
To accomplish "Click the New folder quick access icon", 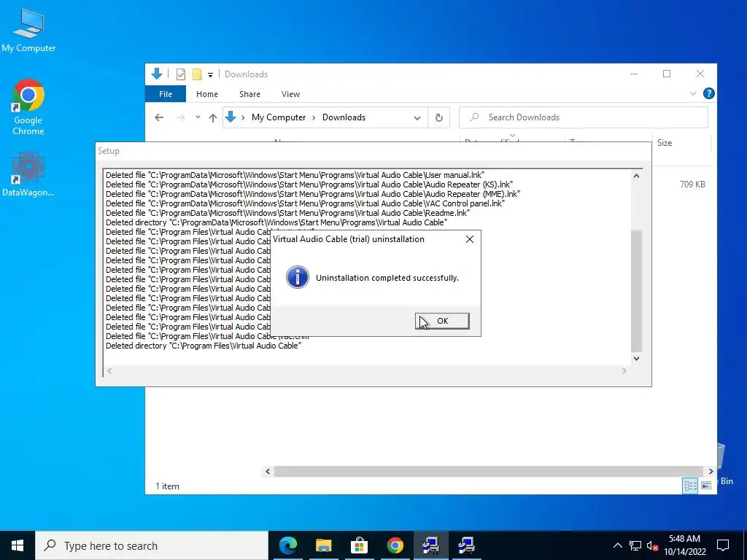I will pyautogui.click(x=197, y=74).
